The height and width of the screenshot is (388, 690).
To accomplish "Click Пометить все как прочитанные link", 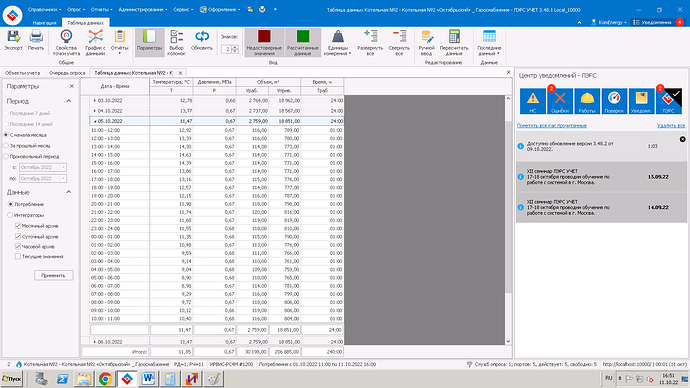I will (x=551, y=126).
